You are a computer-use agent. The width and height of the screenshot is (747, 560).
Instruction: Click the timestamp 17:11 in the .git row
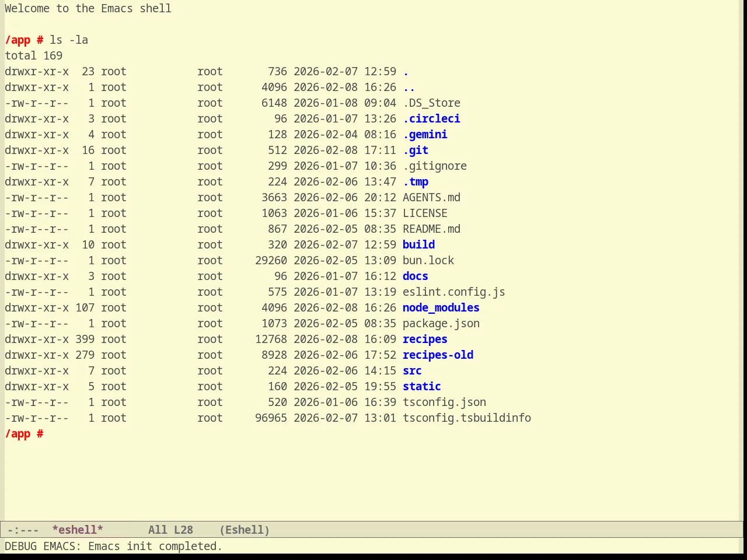380,150
